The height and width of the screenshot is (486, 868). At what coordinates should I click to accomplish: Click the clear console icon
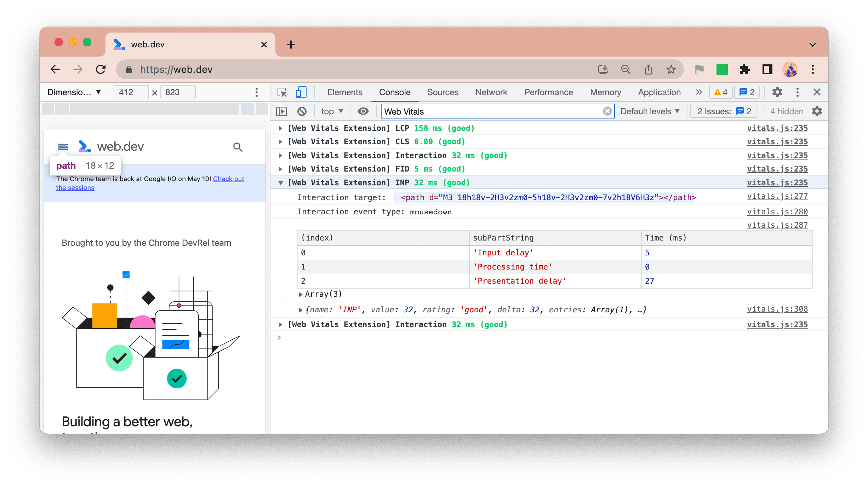303,111
